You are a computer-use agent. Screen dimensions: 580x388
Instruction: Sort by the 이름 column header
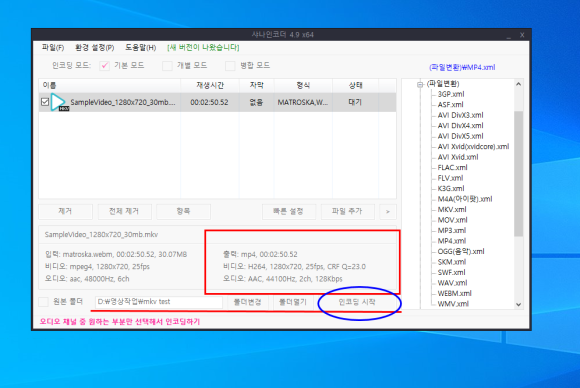pos(109,85)
